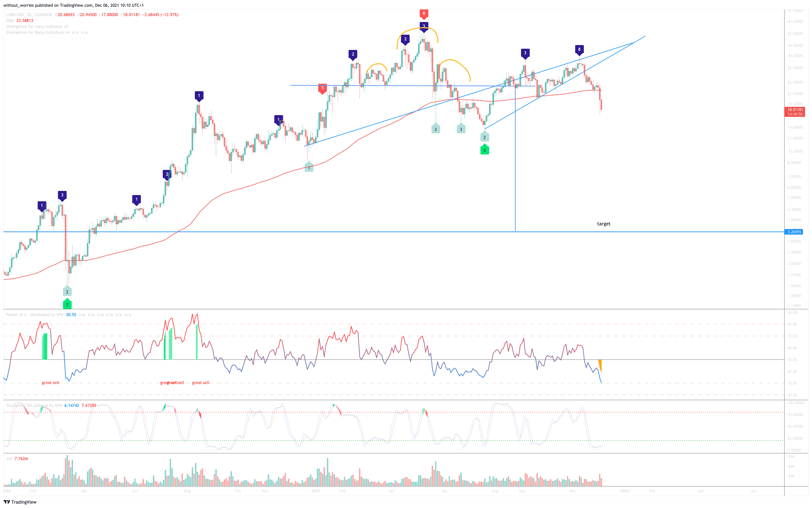Image resolution: width=812 pixels, height=508 pixels.
Task: Click the 72.50000 price axis label
Action: click(795, 11)
